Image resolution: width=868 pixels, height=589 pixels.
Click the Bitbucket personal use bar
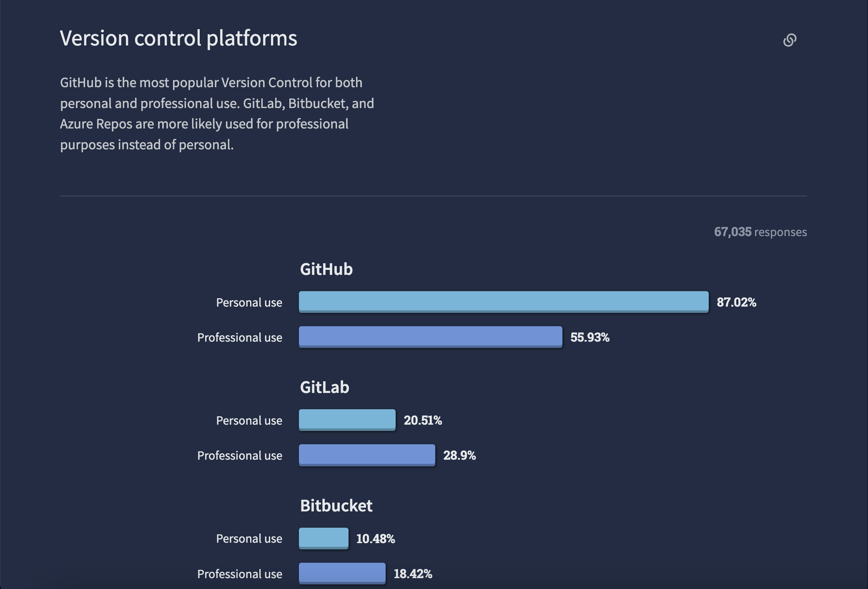tap(324, 538)
